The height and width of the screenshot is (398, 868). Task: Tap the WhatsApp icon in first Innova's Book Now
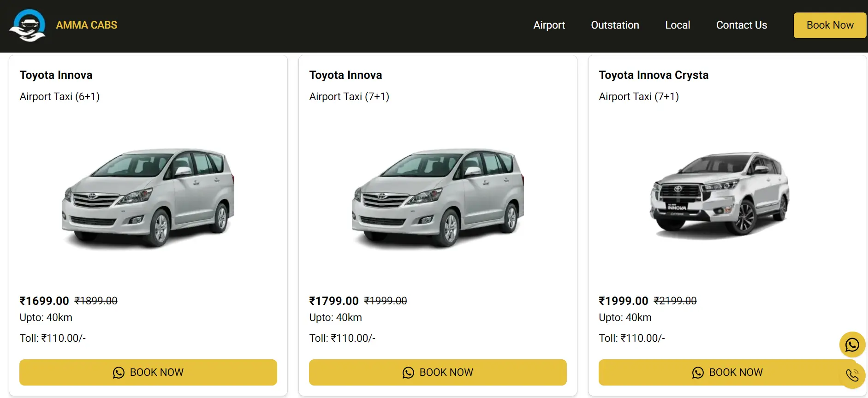click(x=119, y=372)
